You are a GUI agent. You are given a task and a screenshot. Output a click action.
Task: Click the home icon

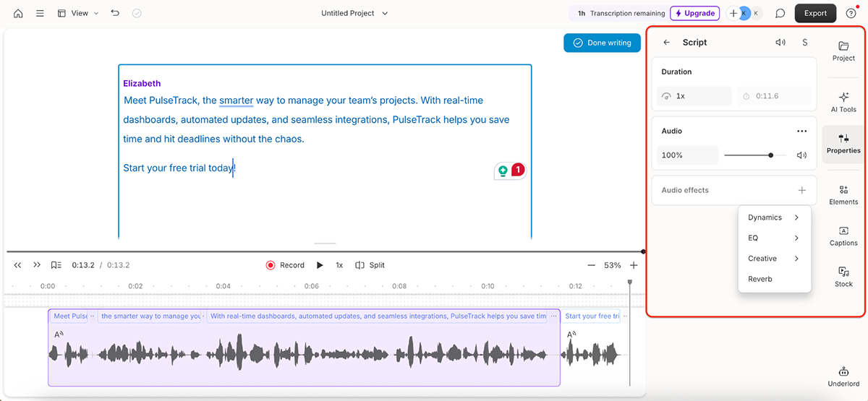click(18, 13)
